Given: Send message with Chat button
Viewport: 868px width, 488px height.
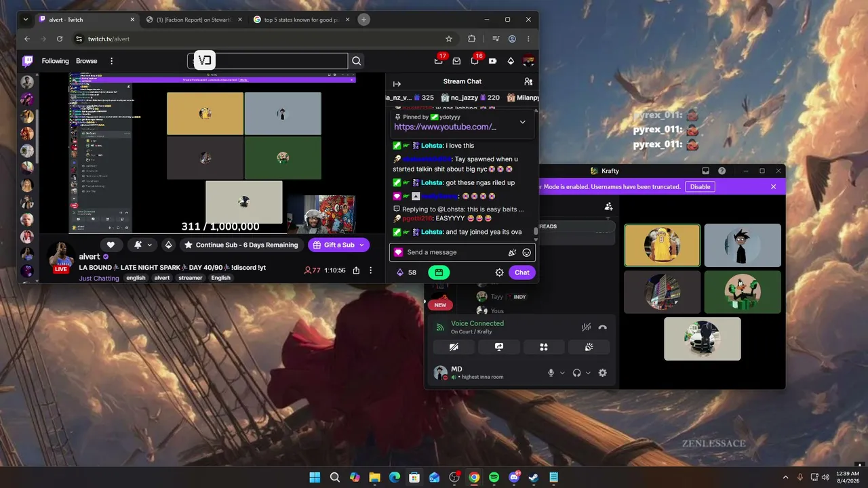Looking at the screenshot, I should coord(522,272).
